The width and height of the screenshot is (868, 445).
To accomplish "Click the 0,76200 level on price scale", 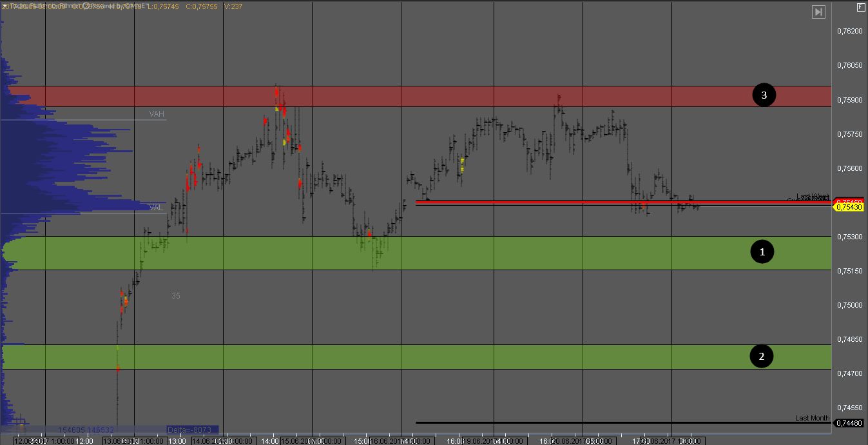I will 849,31.
